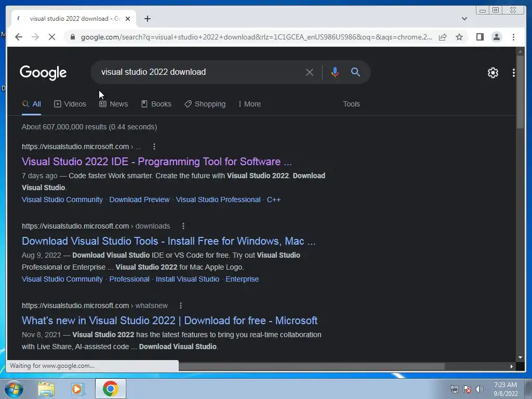This screenshot has width=532, height=399.
Task: Click the Enterprise sitelink
Action: tap(242, 279)
